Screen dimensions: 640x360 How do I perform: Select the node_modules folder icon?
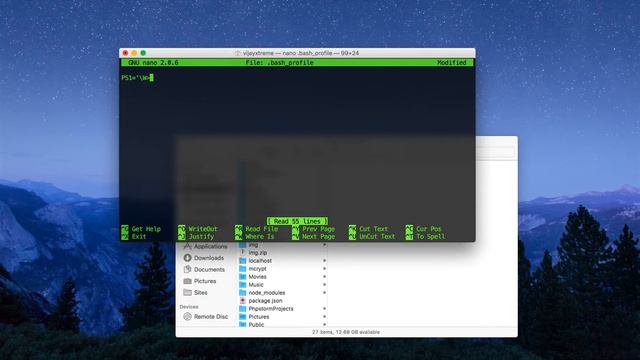(242, 293)
